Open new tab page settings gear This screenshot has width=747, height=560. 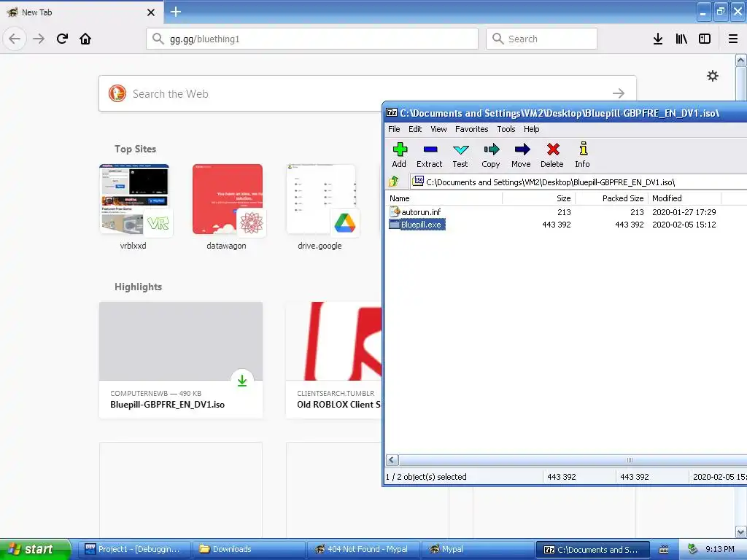coord(712,76)
